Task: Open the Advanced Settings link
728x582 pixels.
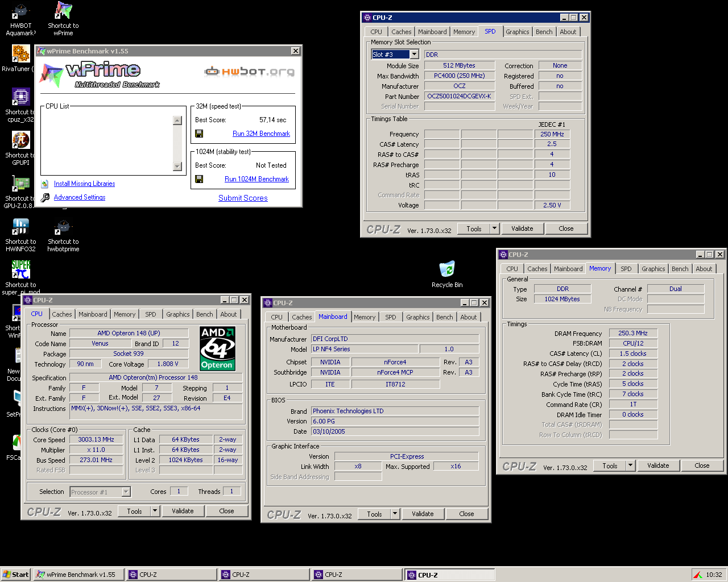Action: pyautogui.click(x=80, y=197)
